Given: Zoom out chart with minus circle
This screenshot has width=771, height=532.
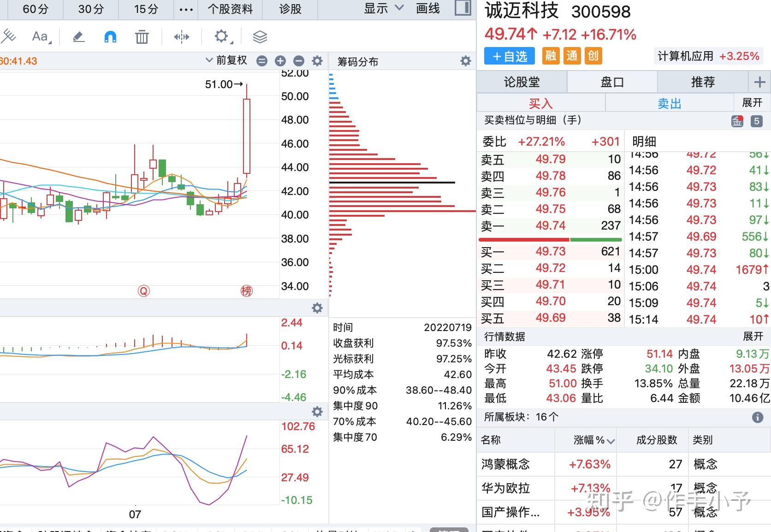Looking at the screenshot, I should 299,61.
